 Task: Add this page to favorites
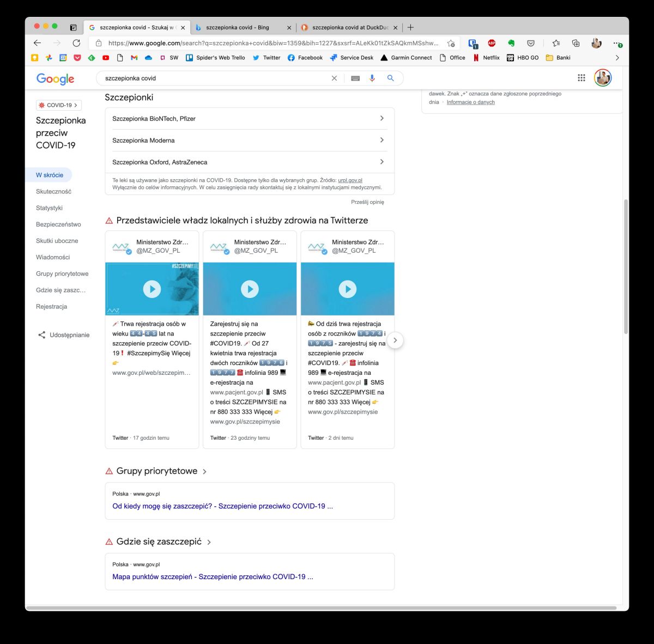(451, 43)
